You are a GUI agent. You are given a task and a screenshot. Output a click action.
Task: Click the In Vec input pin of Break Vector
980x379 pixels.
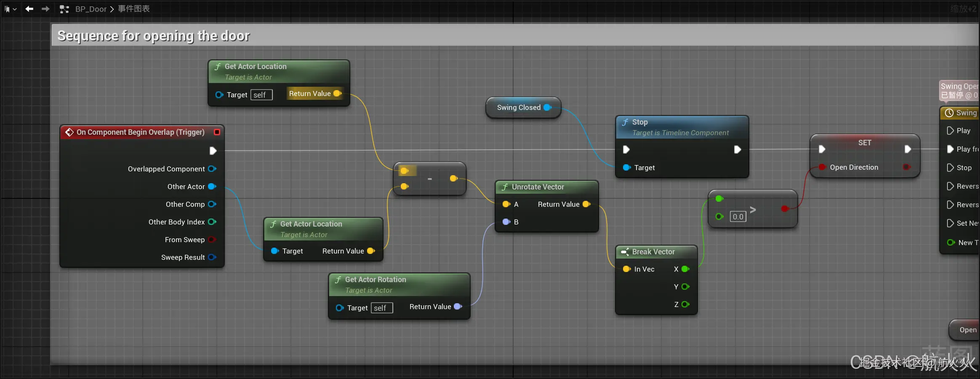tap(627, 269)
